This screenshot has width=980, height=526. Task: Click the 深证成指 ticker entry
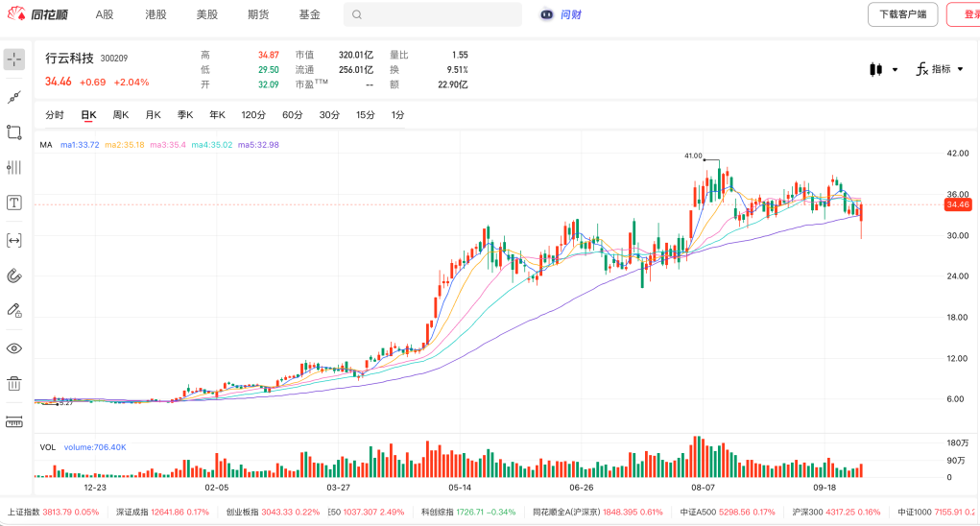click(162, 513)
